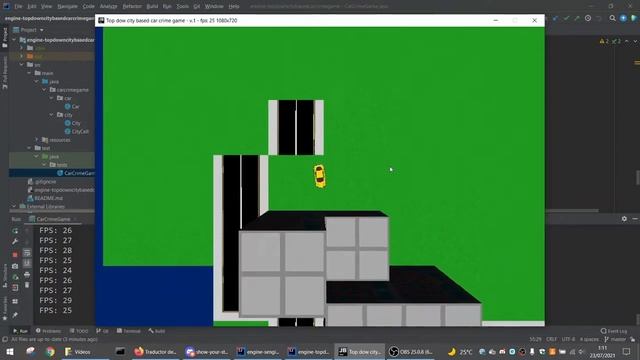Open the Car class file
Screen dimensions: 640x360
pos(72,107)
